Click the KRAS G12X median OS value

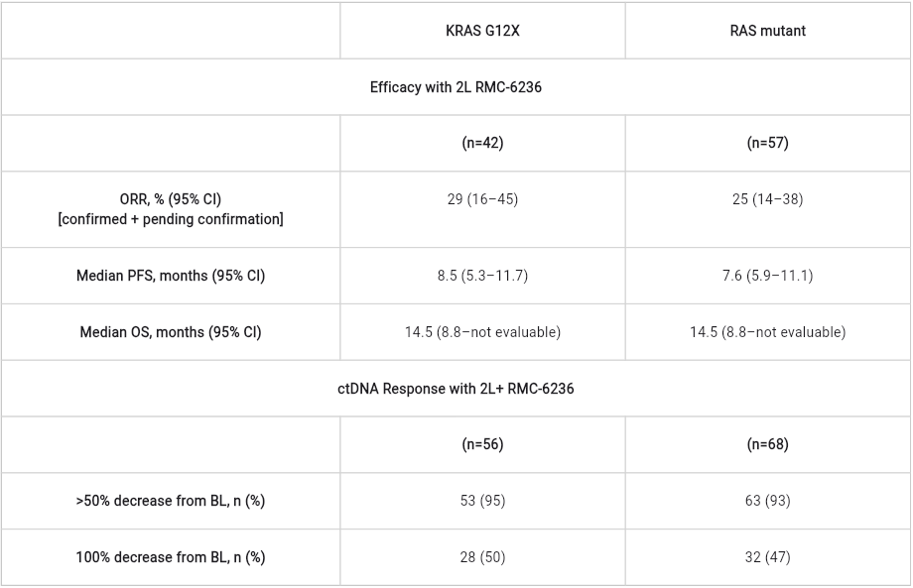[482, 332]
